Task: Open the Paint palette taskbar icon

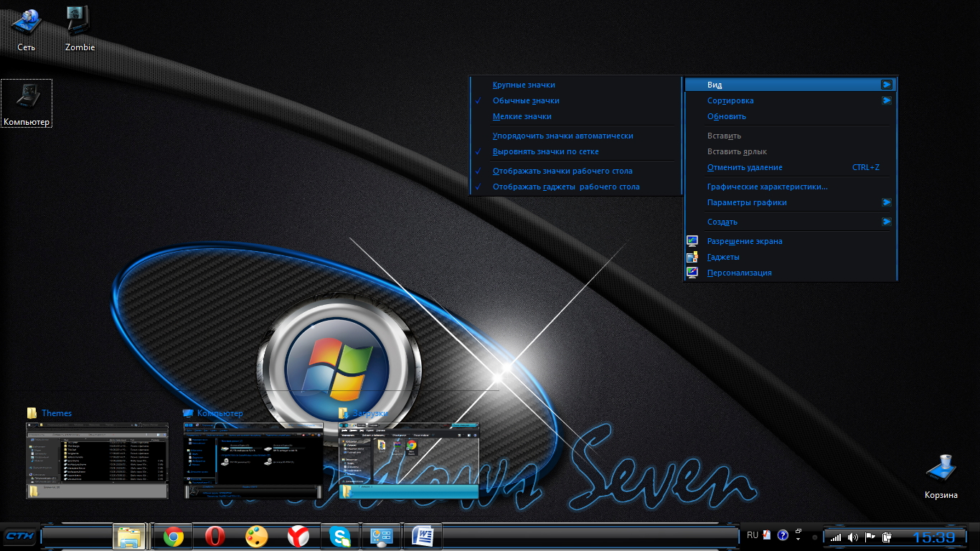Action: click(256, 537)
